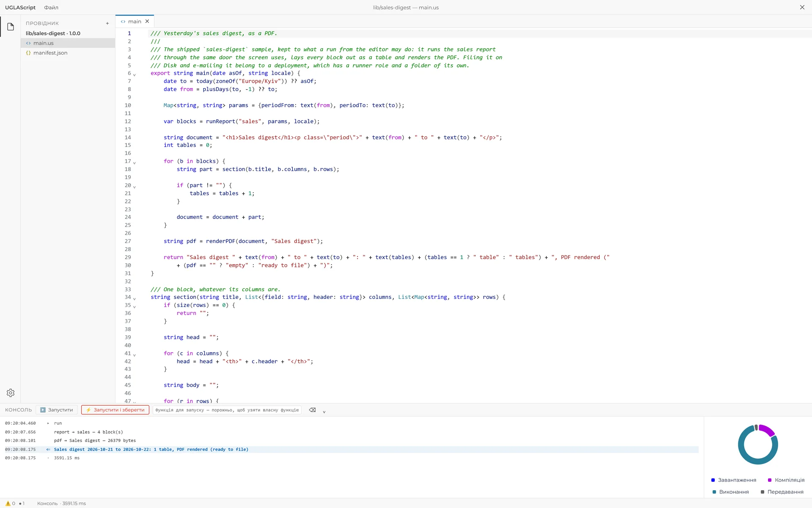Click the ПРОВІДНИК panel heading
The height and width of the screenshot is (508, 812).
coord(42,23)
